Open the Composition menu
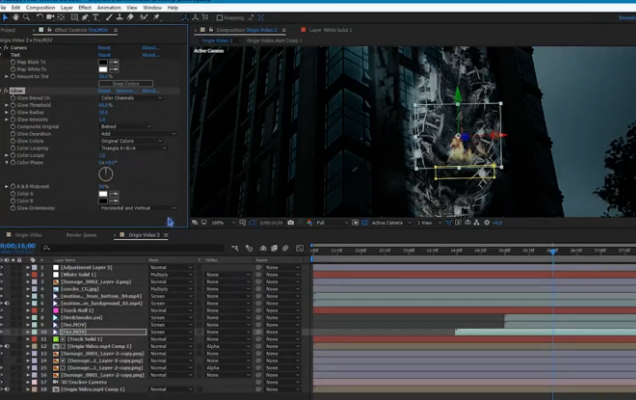 click(39, 6)
